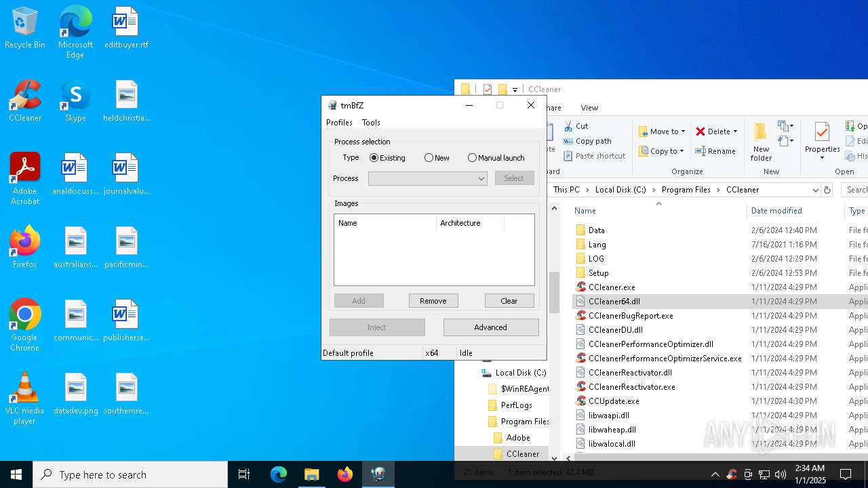Select the journalvalu... Word document
The width and height of the screenshot is (868, 488).
126,175
